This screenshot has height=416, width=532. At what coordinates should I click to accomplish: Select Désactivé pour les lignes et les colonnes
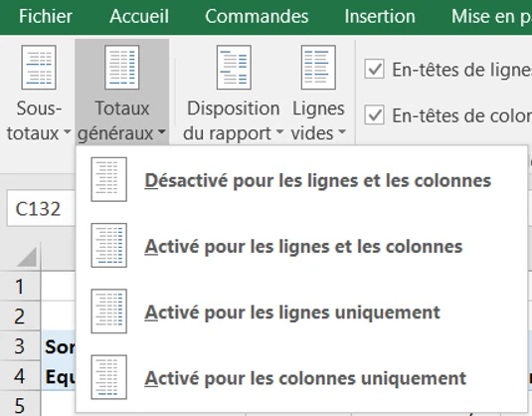(x=301, y=180)
